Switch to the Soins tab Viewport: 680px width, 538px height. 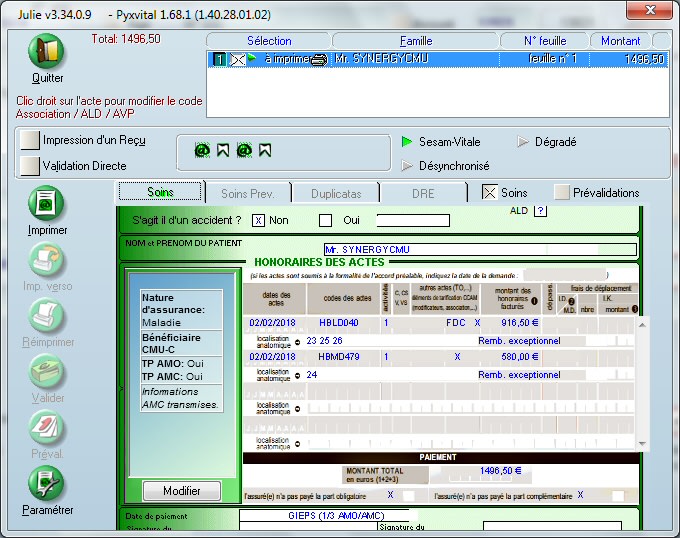pyautogui.click(x=160, y=192)
